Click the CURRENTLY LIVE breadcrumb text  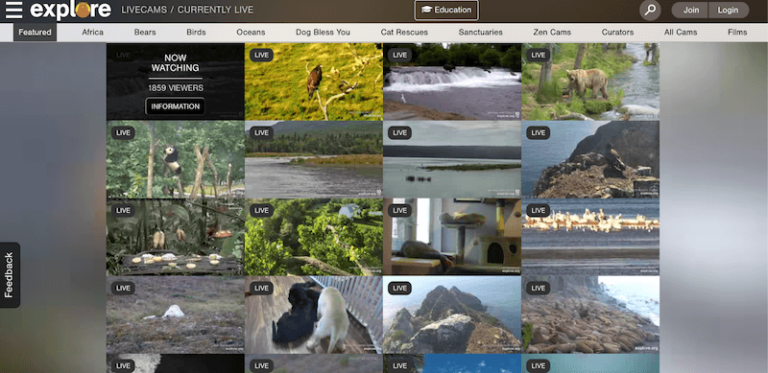[216, 10]
